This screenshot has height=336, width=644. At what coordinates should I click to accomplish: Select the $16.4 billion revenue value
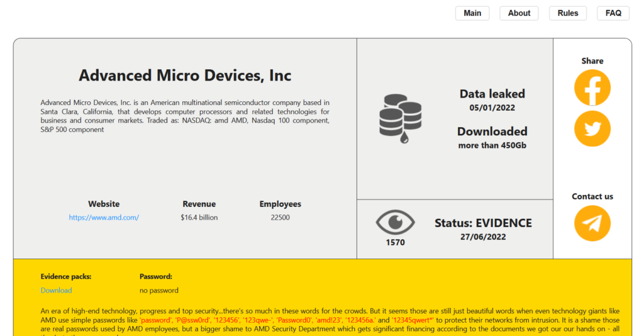199,218
